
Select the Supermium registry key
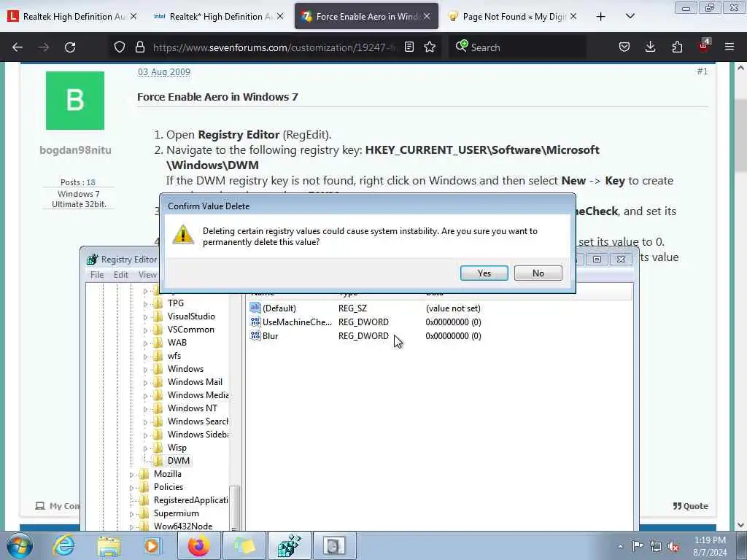177,513
